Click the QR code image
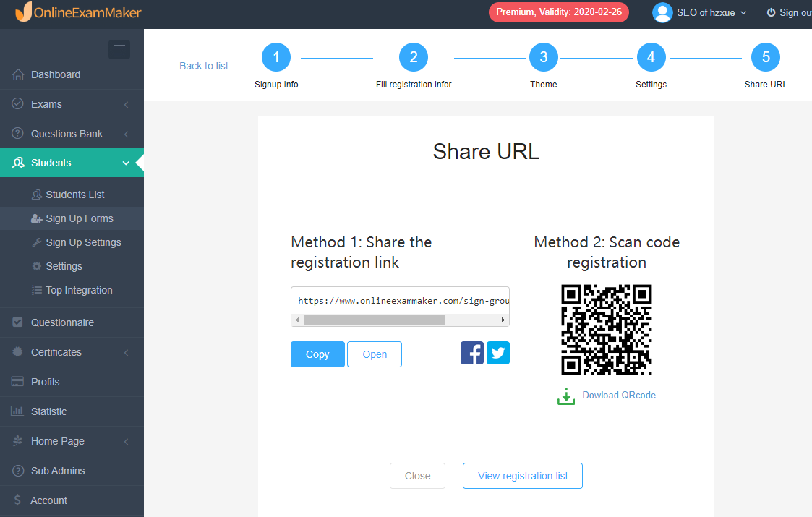Viewport: 812px width, 517px height. click(x=607, y=330)
